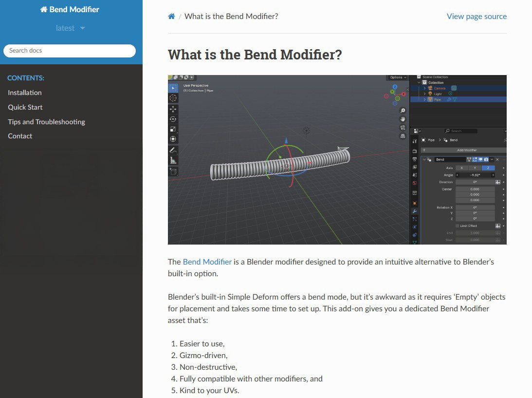The height and width of the screenshot is (398, 532).
Task: Click the properties editor Search field
Action: [x=461, y=131]
